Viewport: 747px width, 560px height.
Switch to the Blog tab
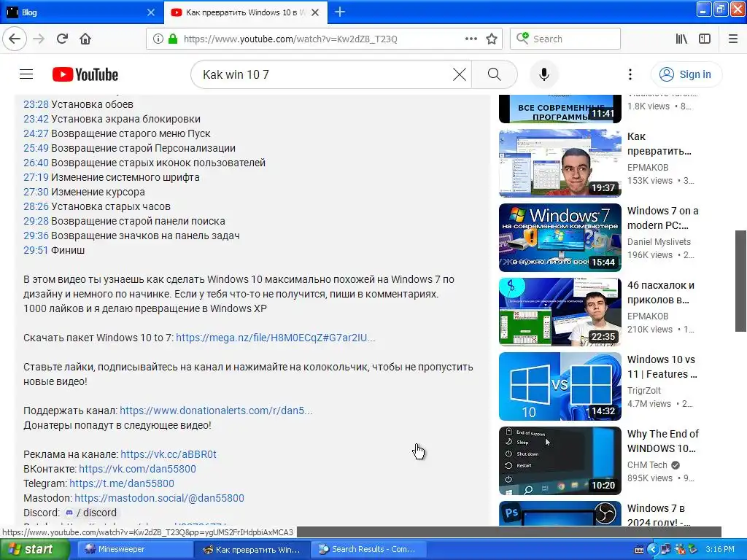tap(81, 12)
